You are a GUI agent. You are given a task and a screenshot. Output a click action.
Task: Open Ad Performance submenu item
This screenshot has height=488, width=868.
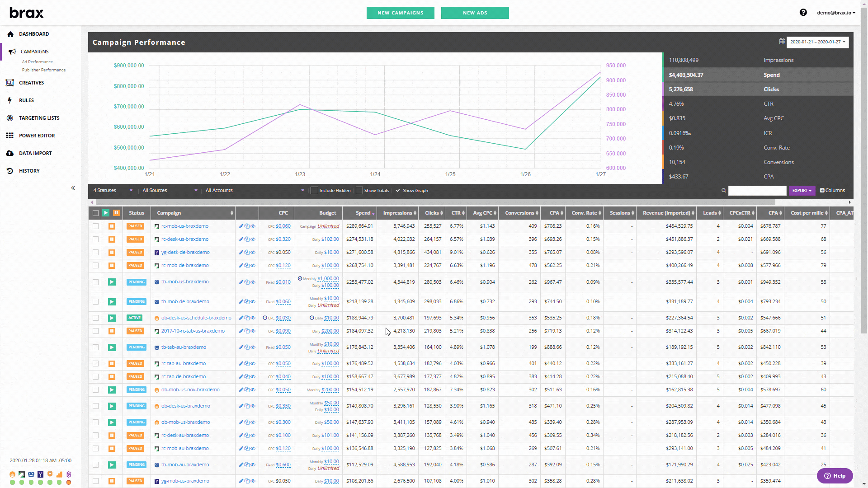pos(38,62)
